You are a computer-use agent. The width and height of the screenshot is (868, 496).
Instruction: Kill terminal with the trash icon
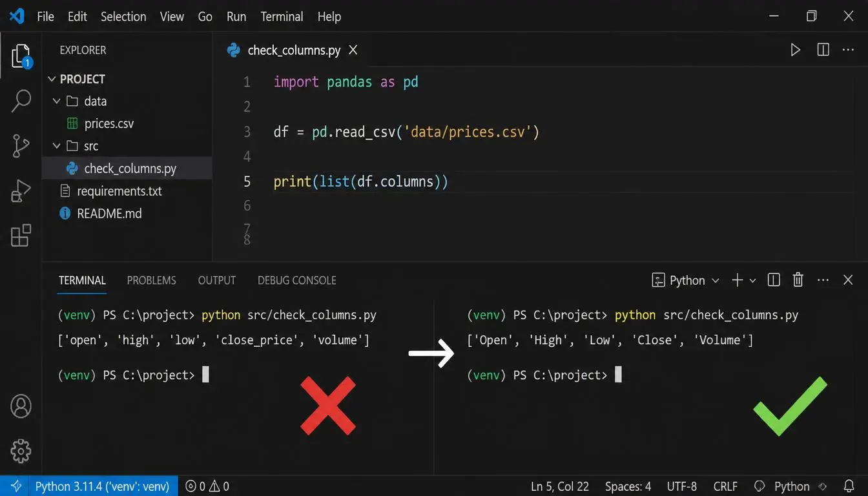(x=798, y=280)
